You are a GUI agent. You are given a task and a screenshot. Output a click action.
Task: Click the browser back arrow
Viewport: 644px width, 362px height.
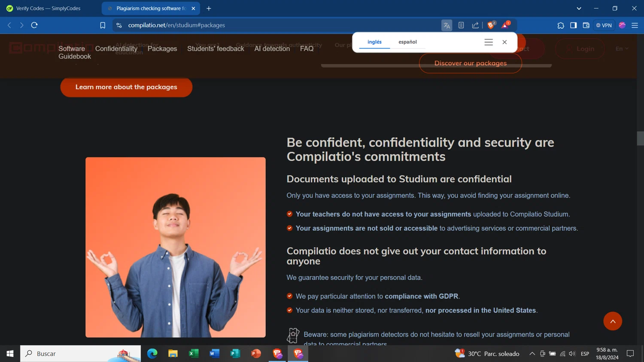pos(9,25)
